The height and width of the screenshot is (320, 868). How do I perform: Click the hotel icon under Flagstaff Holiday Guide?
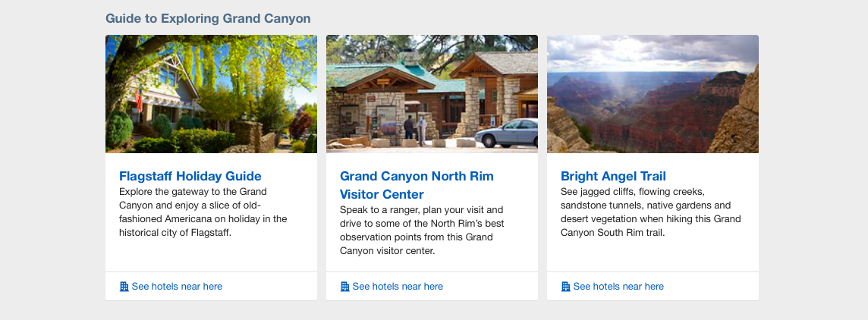pos(124,286)
